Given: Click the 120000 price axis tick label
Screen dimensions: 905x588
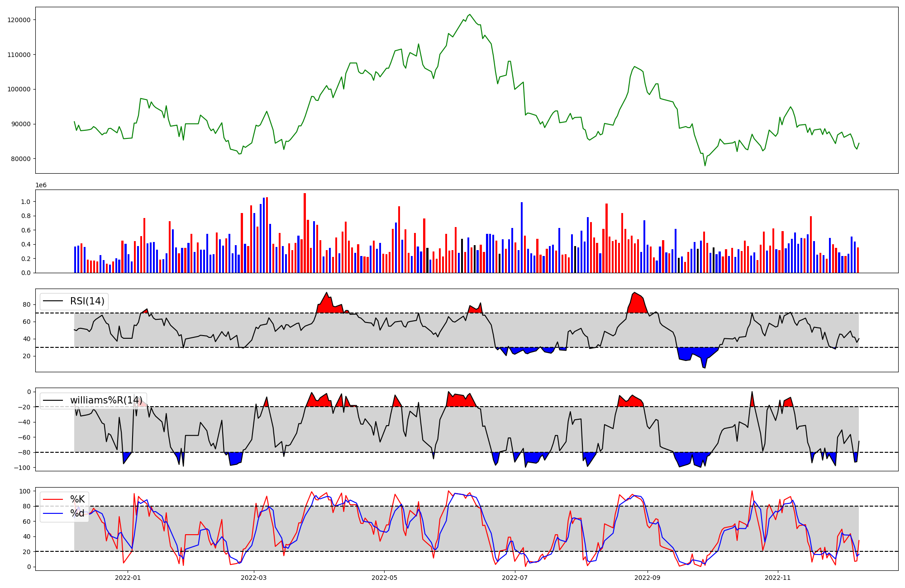Looking at the screenshot, I should 19,20.
